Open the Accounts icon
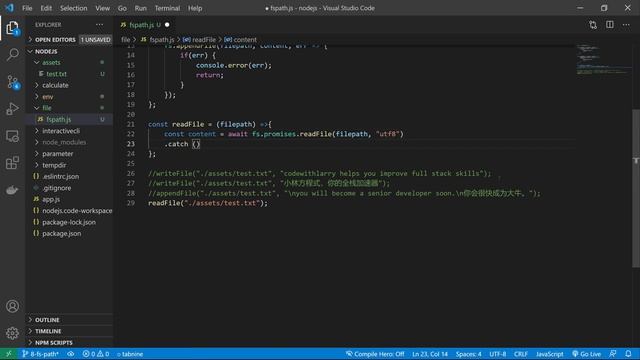This screenshot has height=360, width=640. (12, 306)
